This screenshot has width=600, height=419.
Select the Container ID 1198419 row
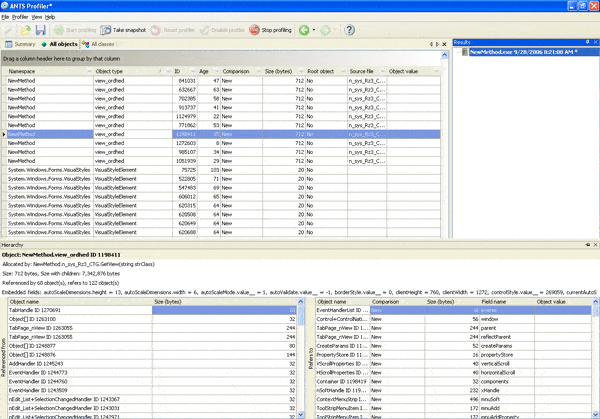coord(453,382)
